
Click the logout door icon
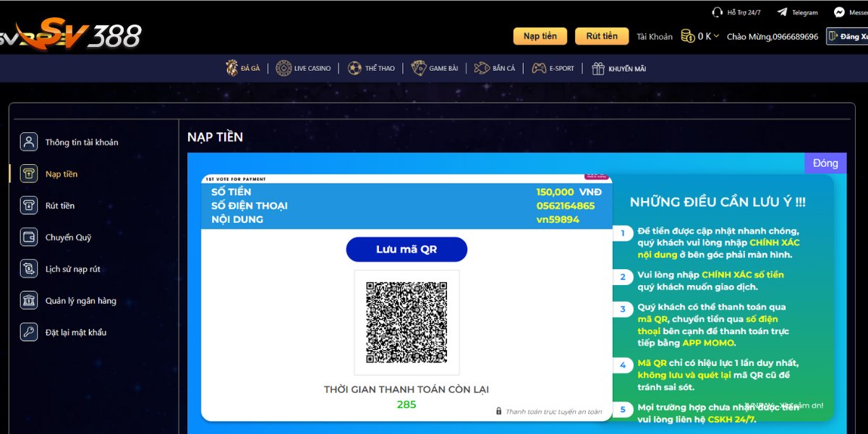click(x=833, y=36)
